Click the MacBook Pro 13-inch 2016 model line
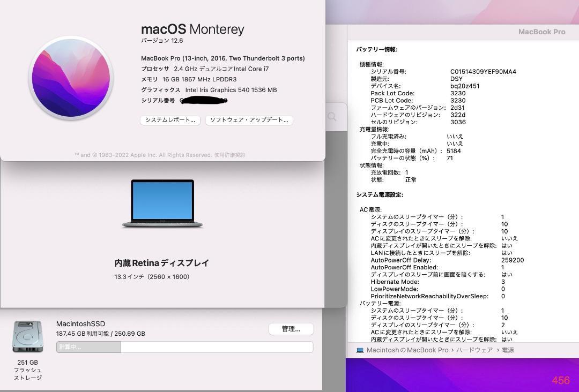 pos(223,58)
